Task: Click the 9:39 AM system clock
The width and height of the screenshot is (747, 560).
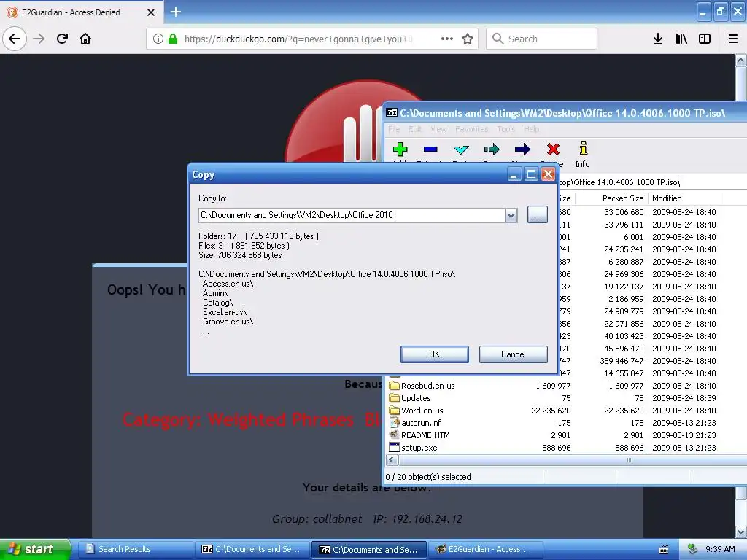Action: point(720,549)
